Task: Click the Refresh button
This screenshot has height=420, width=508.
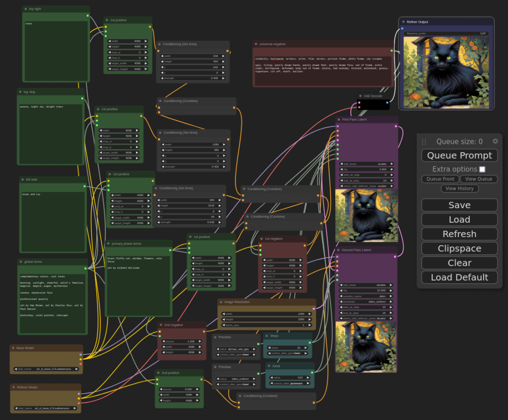Action: pyautogui.click(x=459, y=234)
